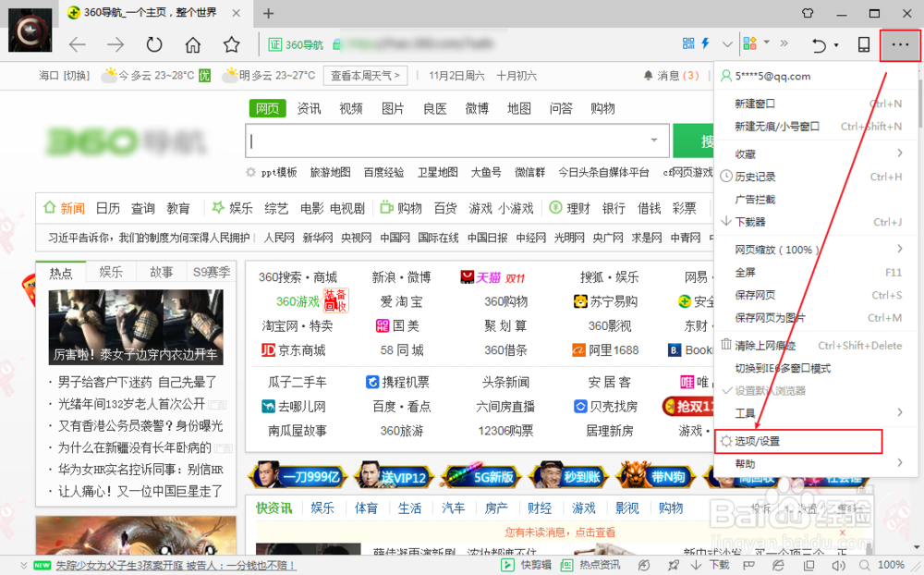Click the Captain America avatar image
Viewport: 924px width, 575px height.
(30, 31)
